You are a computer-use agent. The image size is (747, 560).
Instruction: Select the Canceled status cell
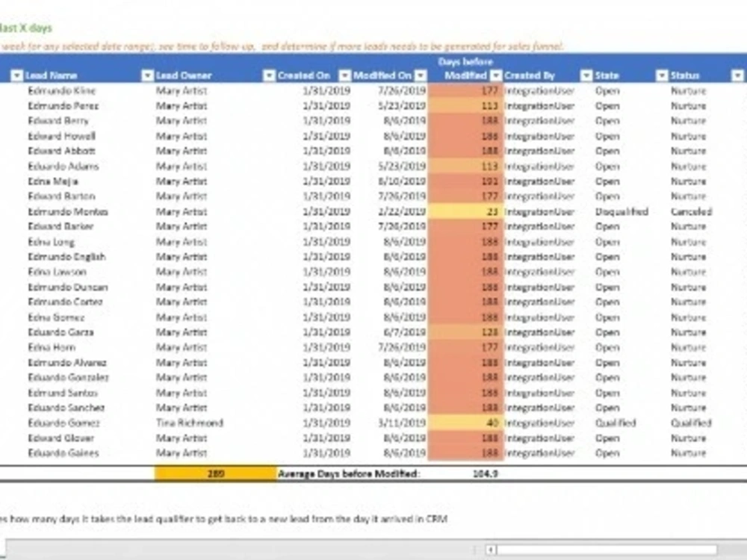pos(691,211)
